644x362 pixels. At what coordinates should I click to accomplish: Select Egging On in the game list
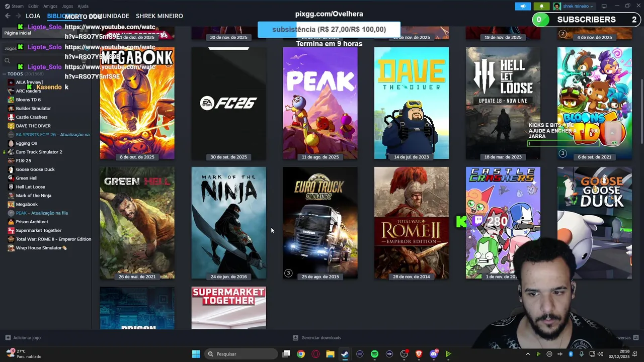[x=26, y=143]
